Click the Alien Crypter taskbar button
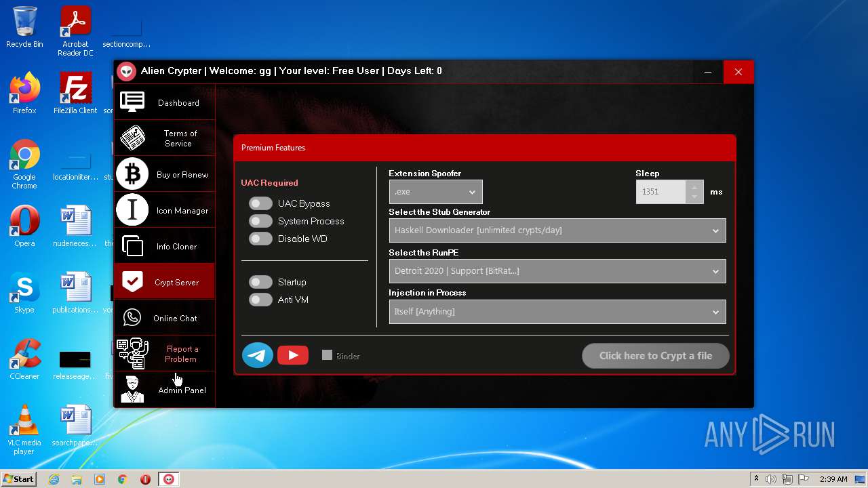 pos(169,479)
